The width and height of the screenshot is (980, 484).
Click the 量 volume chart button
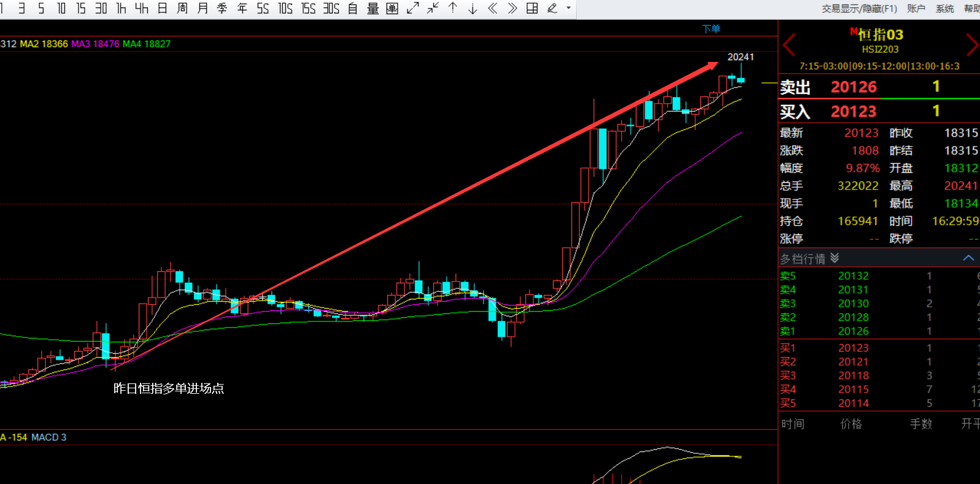point(373,9)
